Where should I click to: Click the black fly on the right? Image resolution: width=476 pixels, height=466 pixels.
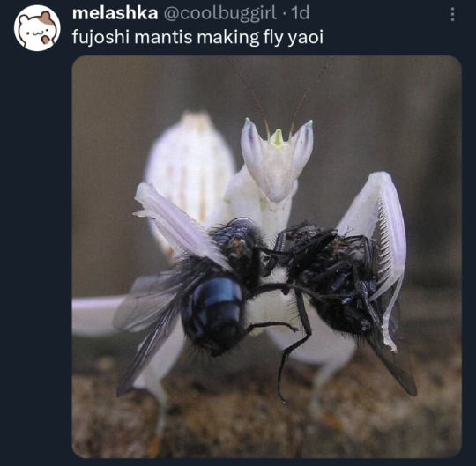331,279
